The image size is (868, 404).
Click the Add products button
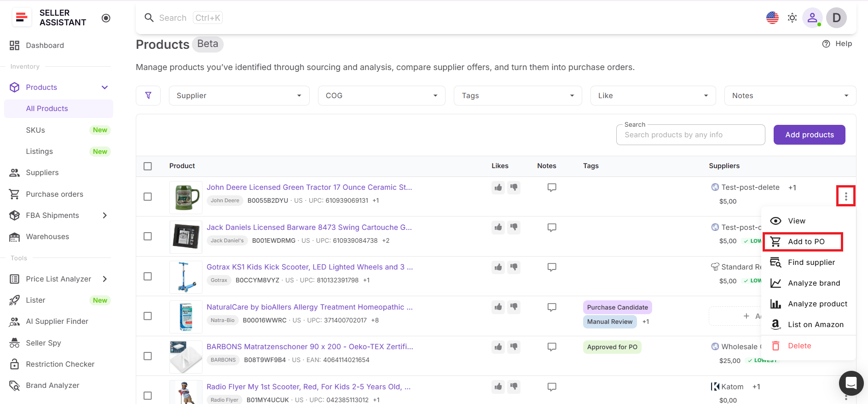pyautogui.click(x=809, y=135)
